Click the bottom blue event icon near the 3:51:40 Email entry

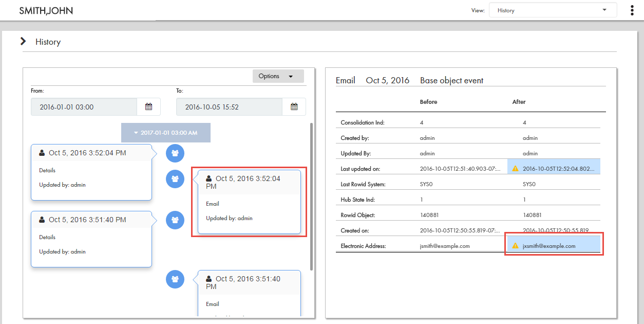175,279
